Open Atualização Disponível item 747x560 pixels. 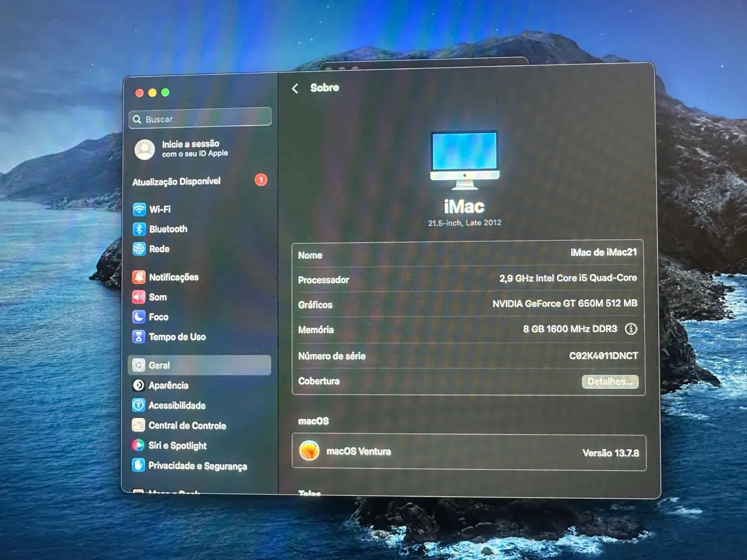(x=200, y=181)
